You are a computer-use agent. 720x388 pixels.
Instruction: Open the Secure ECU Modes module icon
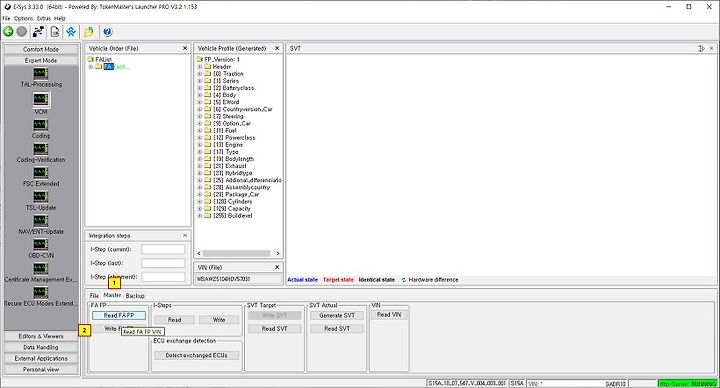[41, 292]
